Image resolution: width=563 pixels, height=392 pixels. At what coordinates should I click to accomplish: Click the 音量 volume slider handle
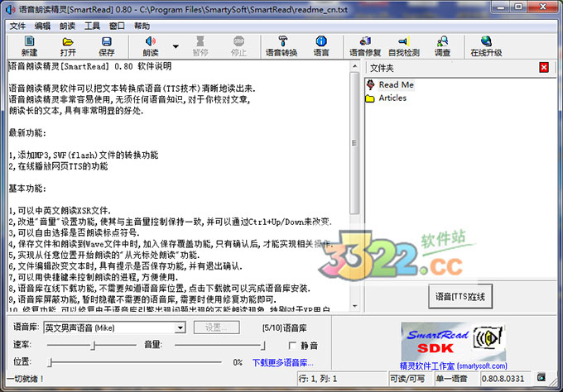(263, 346)
